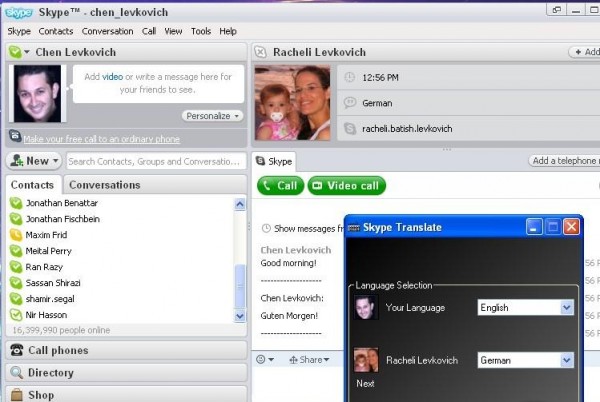Click the 'Good morning!' message text
This screenshot has height=402, width=600.
click(x=289, y=263)
